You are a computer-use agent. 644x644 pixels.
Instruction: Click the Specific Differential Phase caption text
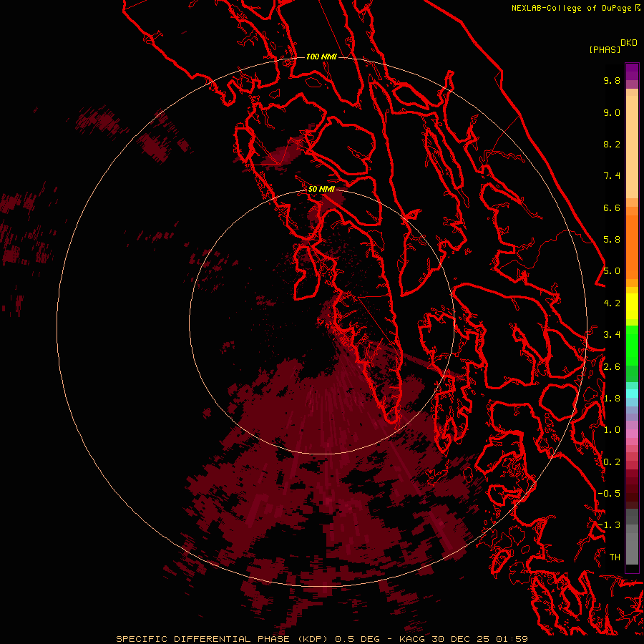click(321, 639)
